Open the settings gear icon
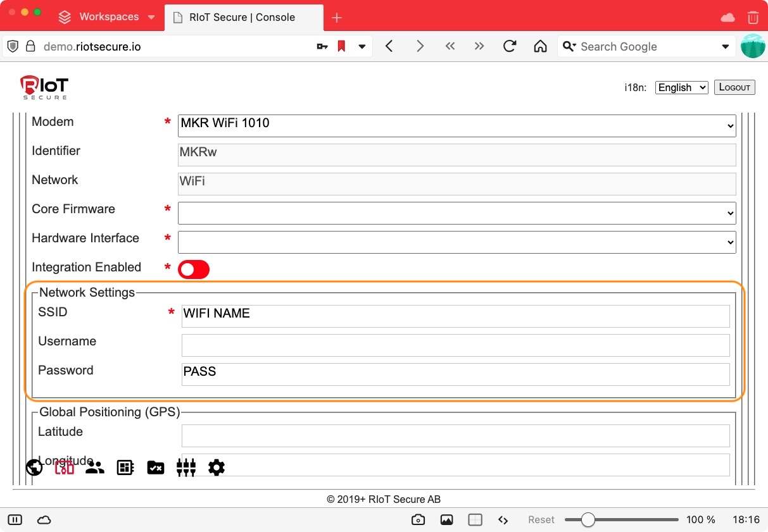The image size is (768, 532). 217,467
